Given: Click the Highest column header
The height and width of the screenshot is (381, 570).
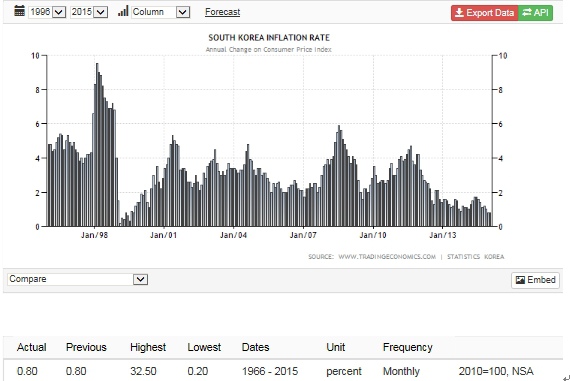Looking at the screenshot, I should [148, 348].
